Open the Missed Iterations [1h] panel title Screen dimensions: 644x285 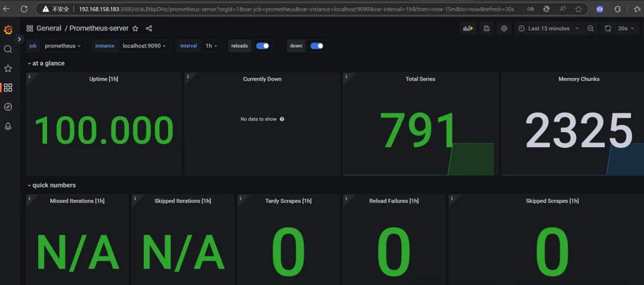77,201
